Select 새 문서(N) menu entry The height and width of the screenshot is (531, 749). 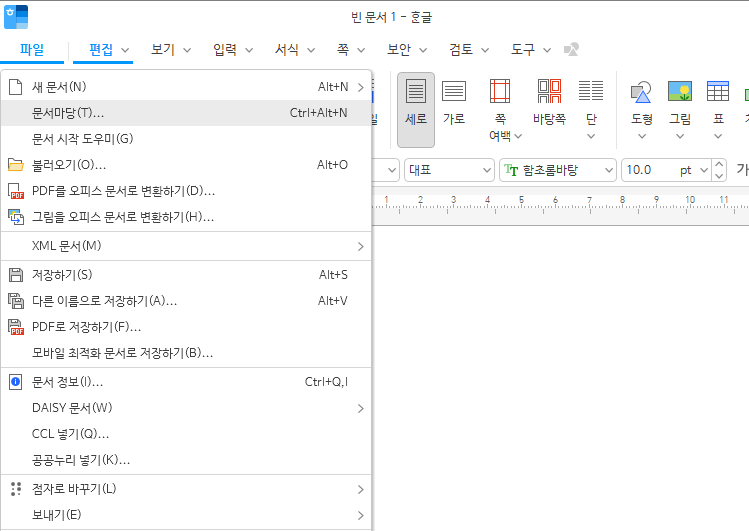186,87
